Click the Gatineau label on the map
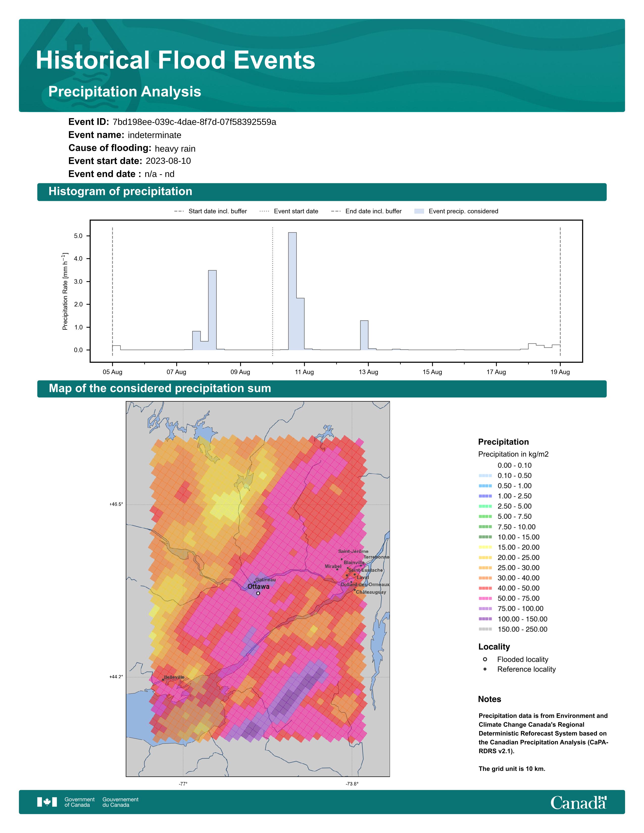 265,580
